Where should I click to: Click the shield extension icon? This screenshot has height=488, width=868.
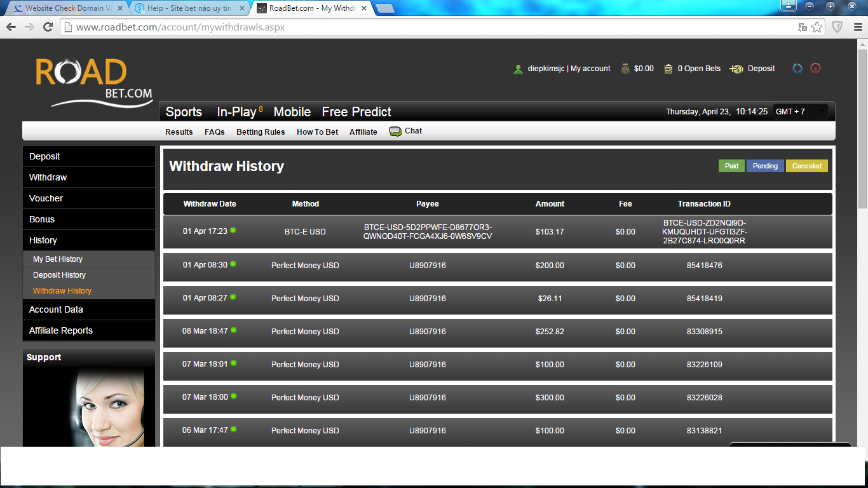pos(837,27)
